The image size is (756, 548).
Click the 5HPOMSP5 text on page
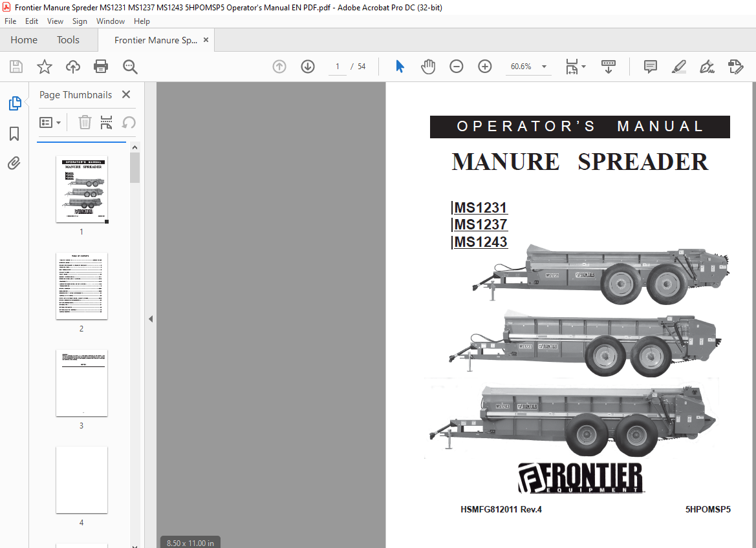pyautogui.click(x=707, y=509)
